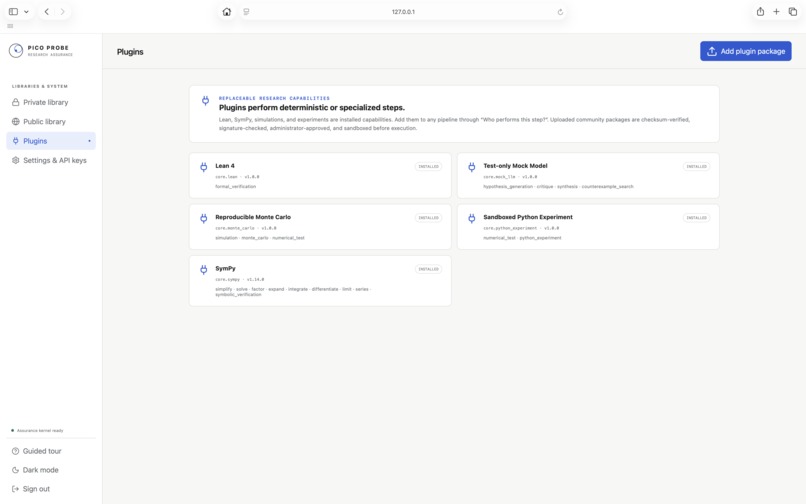Click 'core.monte_carlo · v1.0.0' text
The width and height of the screenshot is (806, 504).
tap(246, 228)
